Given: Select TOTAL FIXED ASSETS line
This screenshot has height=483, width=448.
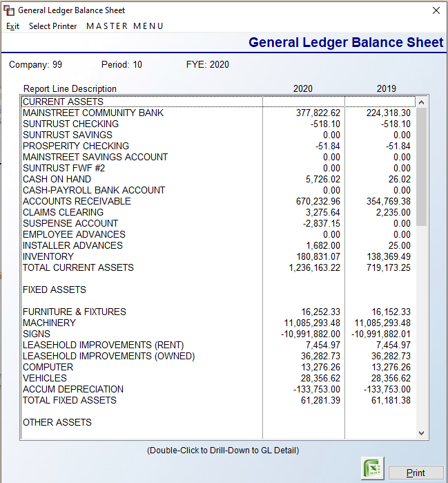Looking at the screenshot, I should 218,401.
